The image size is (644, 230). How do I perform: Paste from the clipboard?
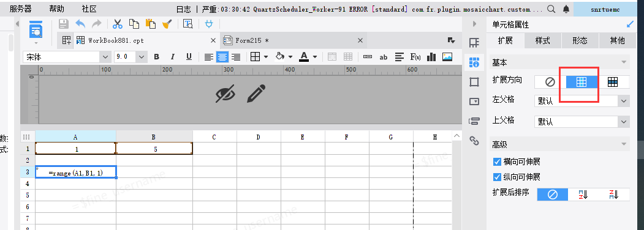pyautogui.click(x=150, y=24)
